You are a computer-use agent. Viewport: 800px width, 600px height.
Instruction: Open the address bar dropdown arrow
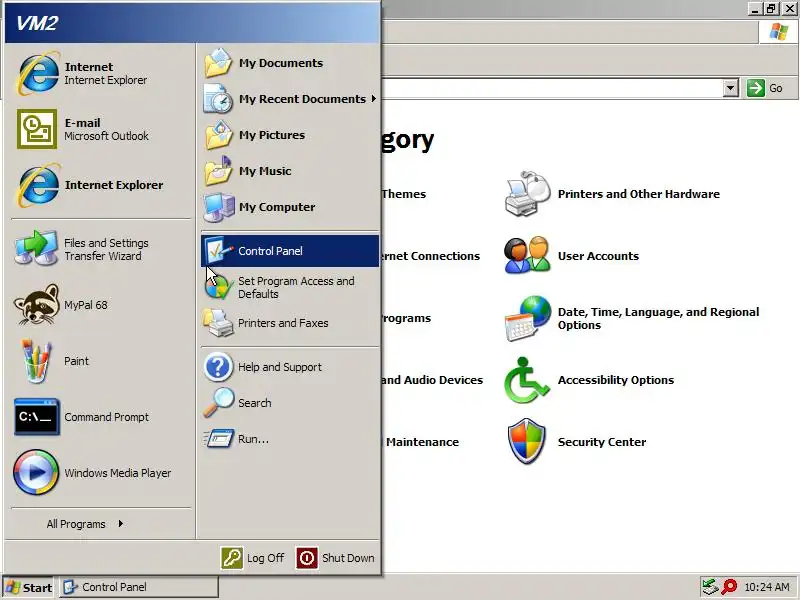click(731, 88)
